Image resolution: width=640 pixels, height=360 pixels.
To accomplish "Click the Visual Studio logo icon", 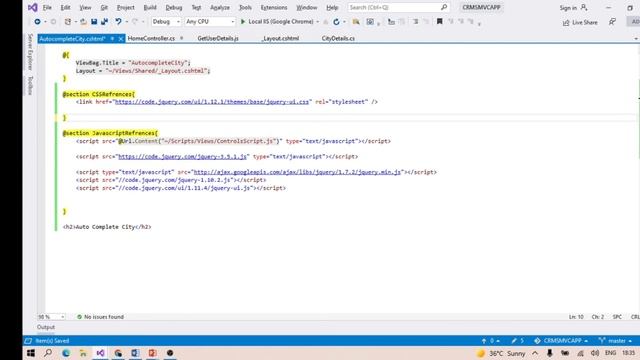I will tap(33, 7).
